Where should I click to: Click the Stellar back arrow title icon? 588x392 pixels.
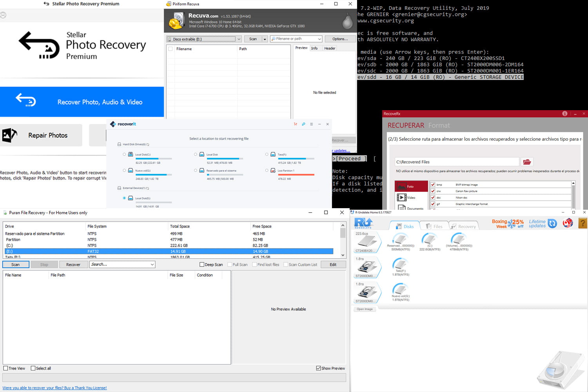point(46,4)
